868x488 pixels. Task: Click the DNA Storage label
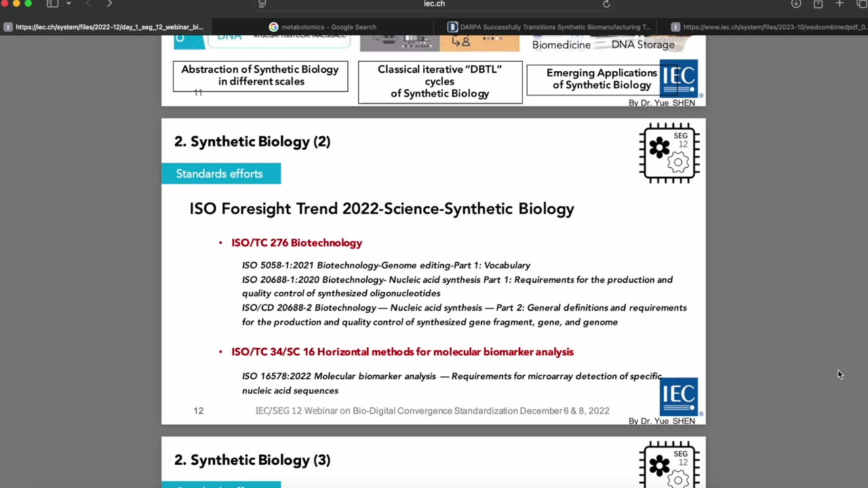(643, 45)
